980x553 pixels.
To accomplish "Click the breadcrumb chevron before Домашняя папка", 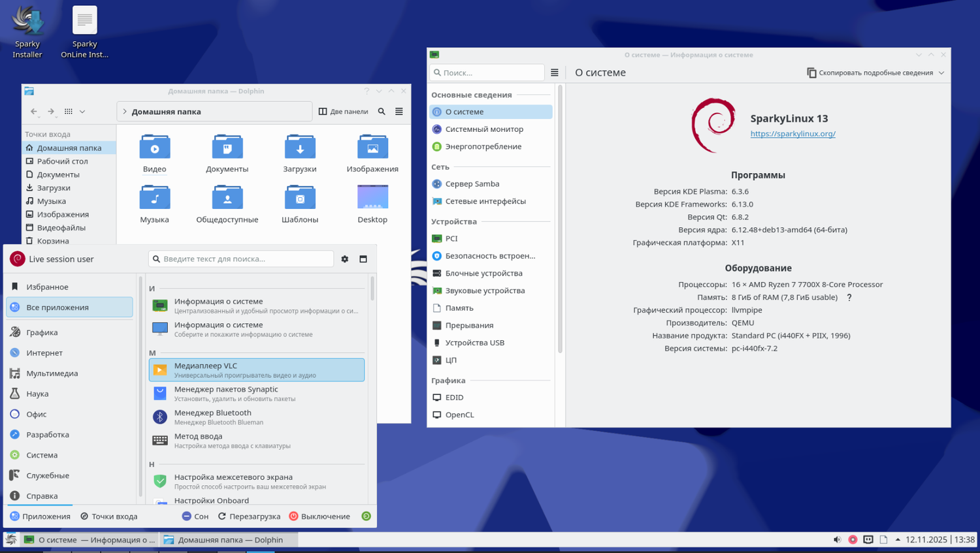I will tap(125, 112).
